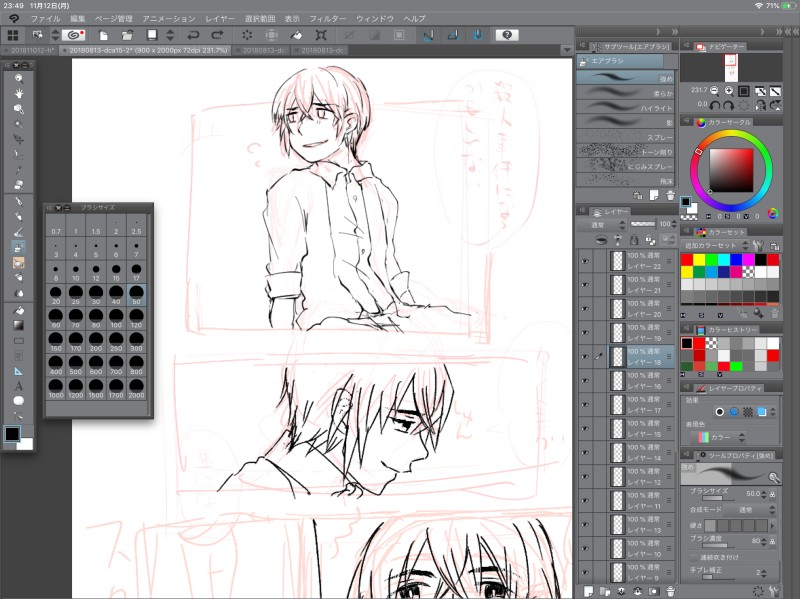Select the airbrush tool in toolbox

19,247
